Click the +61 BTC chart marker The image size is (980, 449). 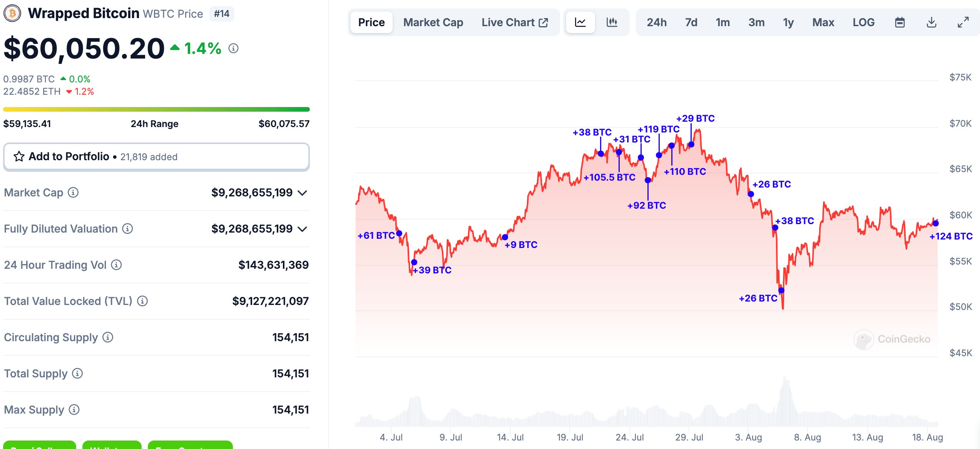click(x=399, y=233)
